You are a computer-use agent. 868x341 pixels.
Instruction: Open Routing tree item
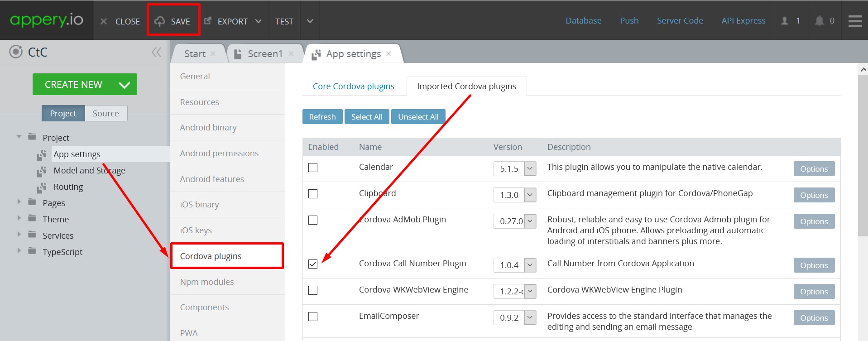click(68, 187)
